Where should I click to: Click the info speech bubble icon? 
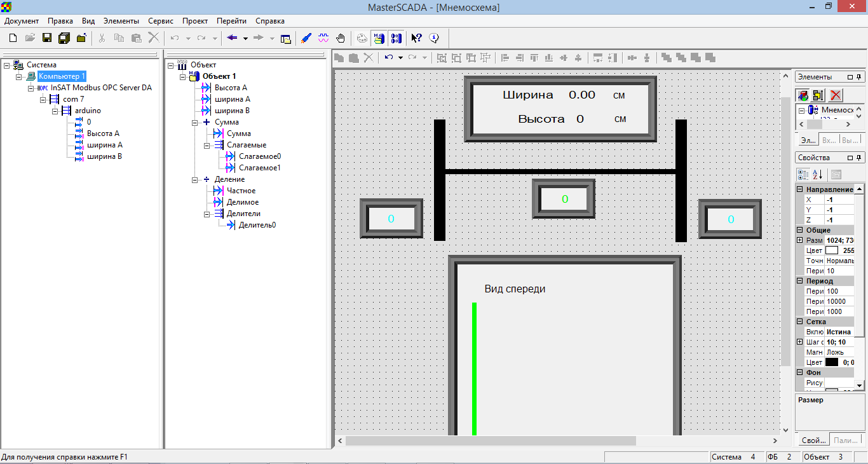(x=434, y=38)
